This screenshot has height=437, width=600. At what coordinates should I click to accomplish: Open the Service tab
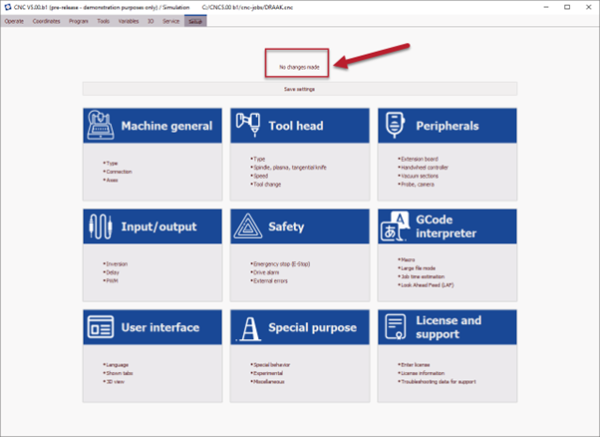click(171, 20)
